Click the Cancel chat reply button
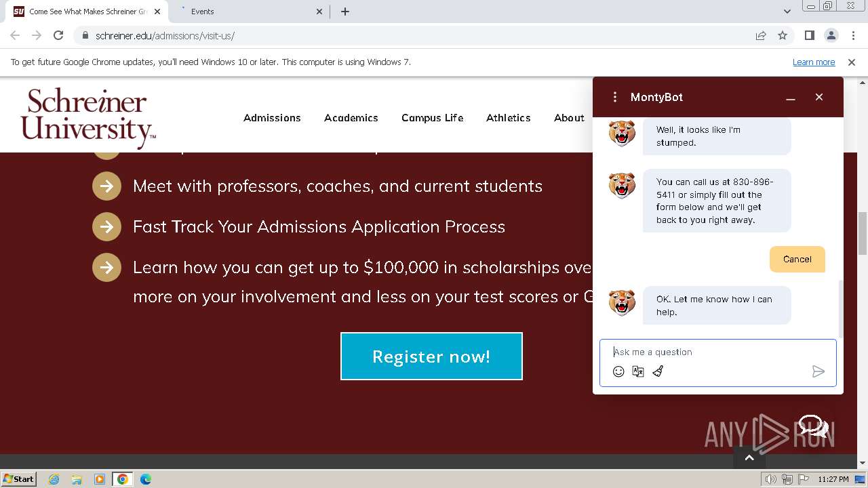Screen dimensions: 868x488 797,259
